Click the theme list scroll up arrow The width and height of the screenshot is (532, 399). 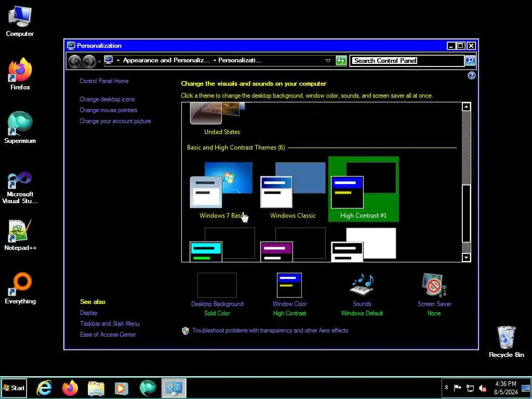(x=466, y=107)
